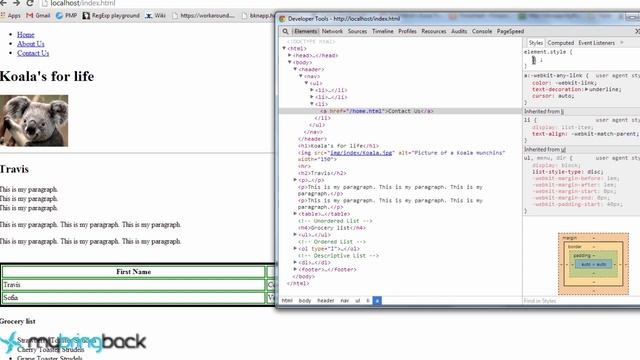Image resolution: width=640 pixels, height=360 pixels.
Task: Open the Timeline tab
Action: pyautogui.click(x=382, y=31)
